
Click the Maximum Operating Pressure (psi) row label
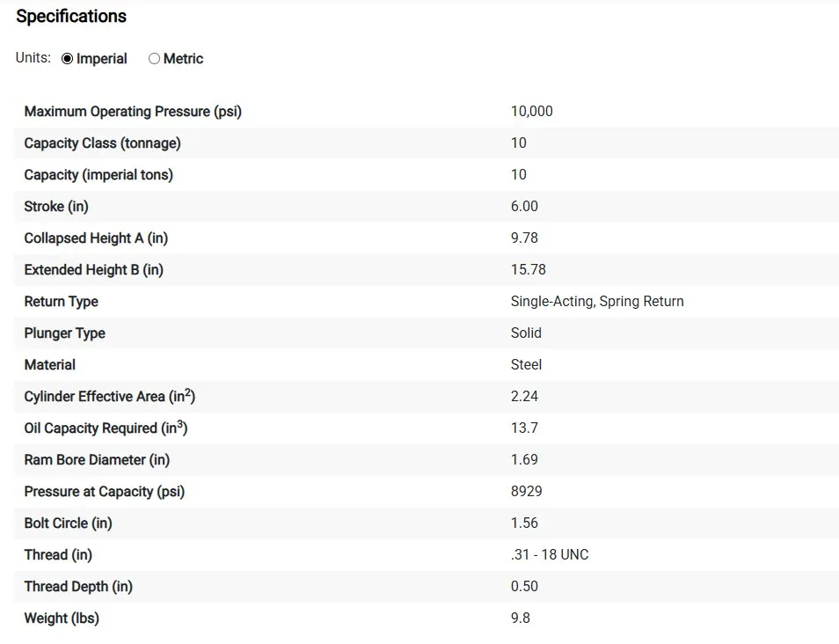point(133,112)
